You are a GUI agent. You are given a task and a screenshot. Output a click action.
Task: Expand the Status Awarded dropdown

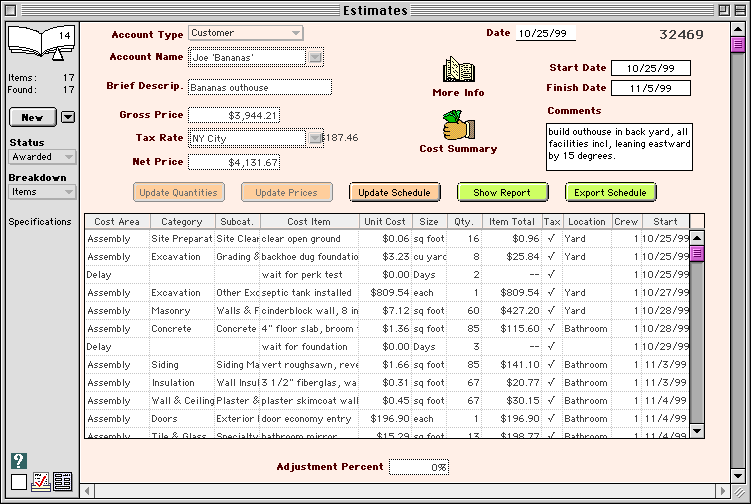41,157
